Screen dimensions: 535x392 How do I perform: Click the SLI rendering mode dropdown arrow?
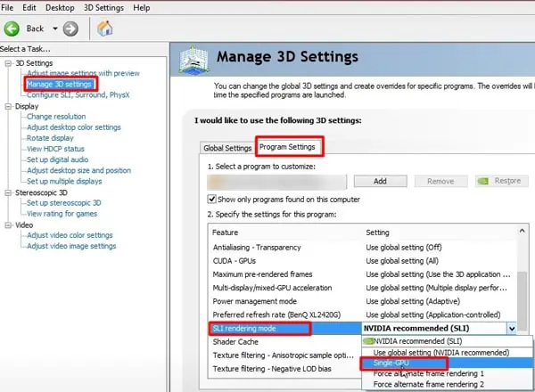(511, 328)
